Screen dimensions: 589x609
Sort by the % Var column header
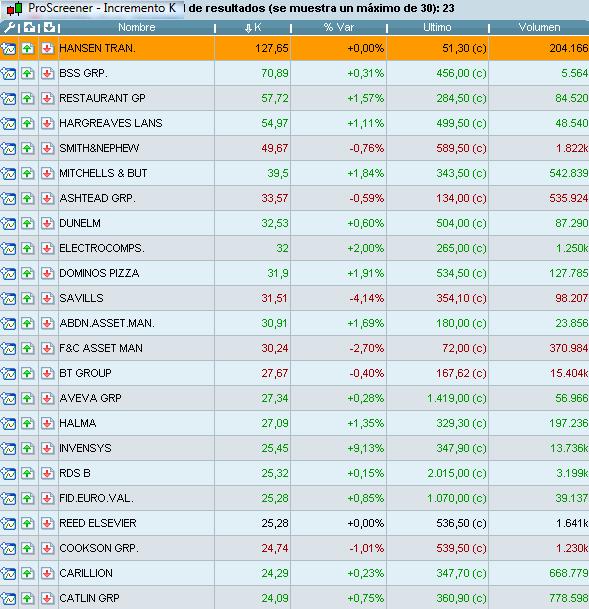coord(339,28)
